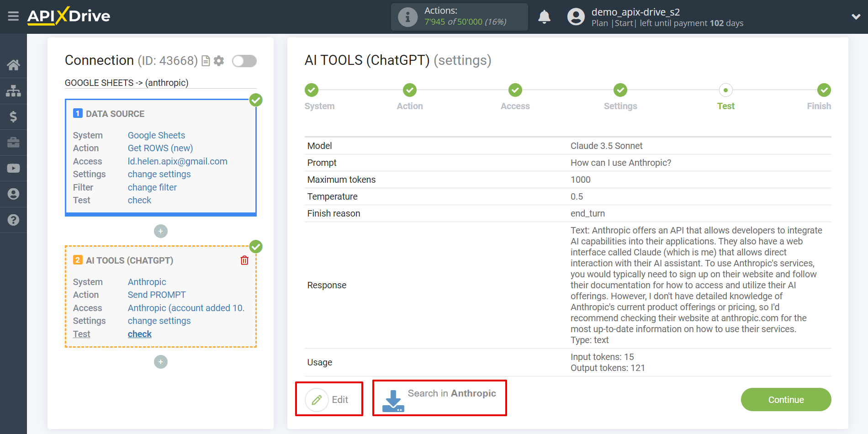Go to Home in the sidebar

pyautogui.click(x=13, y=65)
